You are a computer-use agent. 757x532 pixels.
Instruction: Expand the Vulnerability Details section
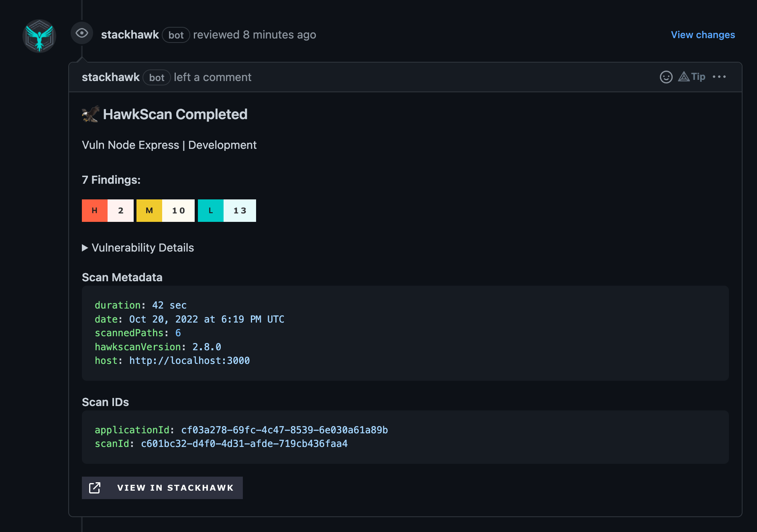tap(142, 248)
